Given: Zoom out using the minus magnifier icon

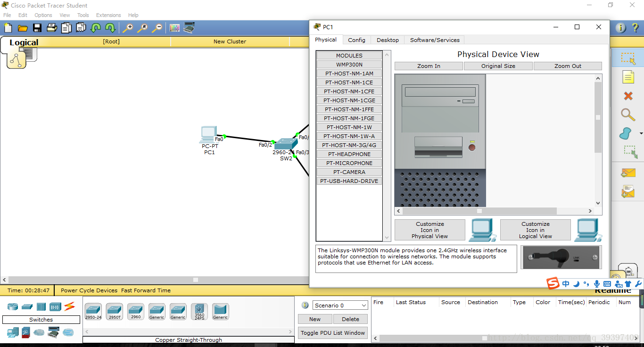Looking at the screenshot, I should click(x=157, y=28).
